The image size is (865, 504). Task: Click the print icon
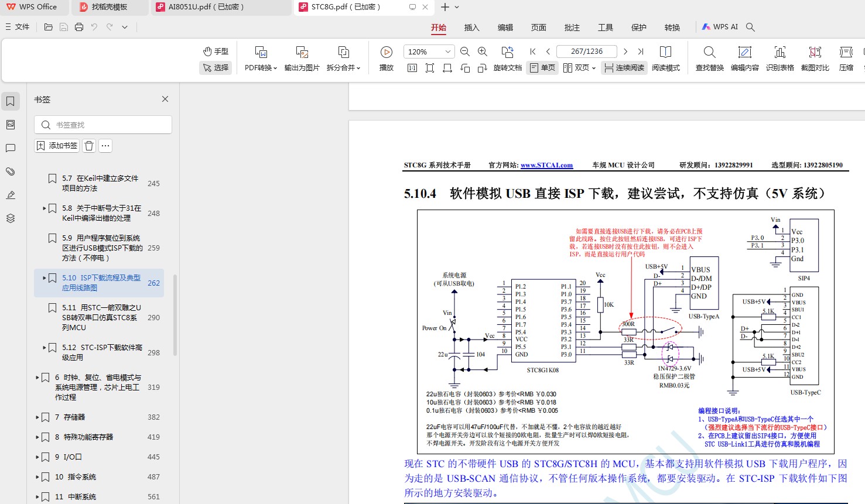tap(79, 27)
